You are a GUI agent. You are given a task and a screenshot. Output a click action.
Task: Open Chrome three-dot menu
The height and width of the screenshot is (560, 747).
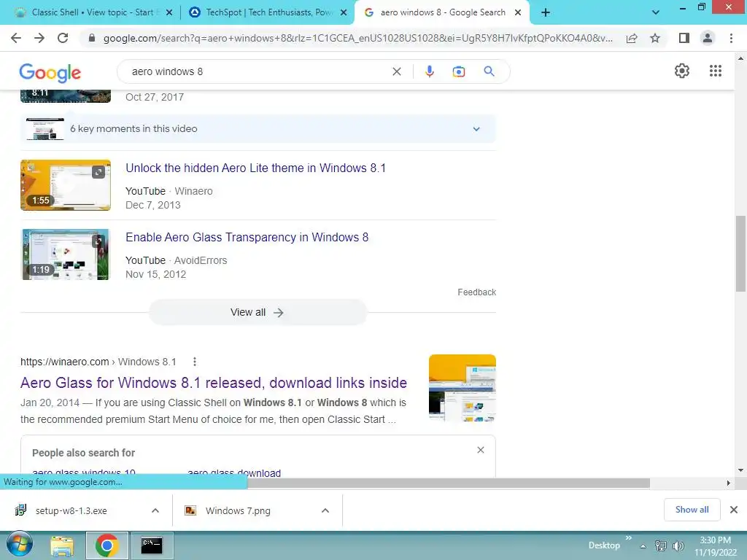coord(731,38)
